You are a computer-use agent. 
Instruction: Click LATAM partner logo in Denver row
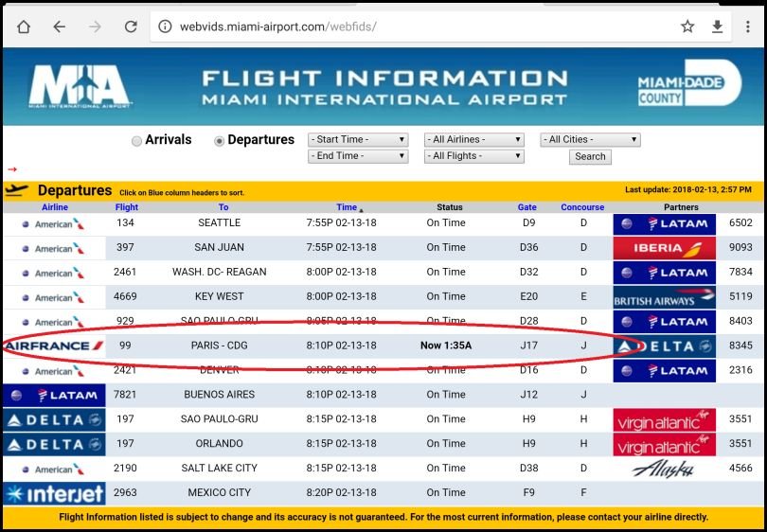point(665,371)
